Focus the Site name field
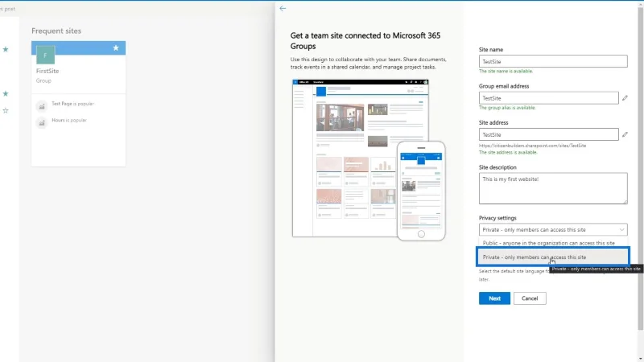This screenshot has width=644, height=362. click(553, 61)
